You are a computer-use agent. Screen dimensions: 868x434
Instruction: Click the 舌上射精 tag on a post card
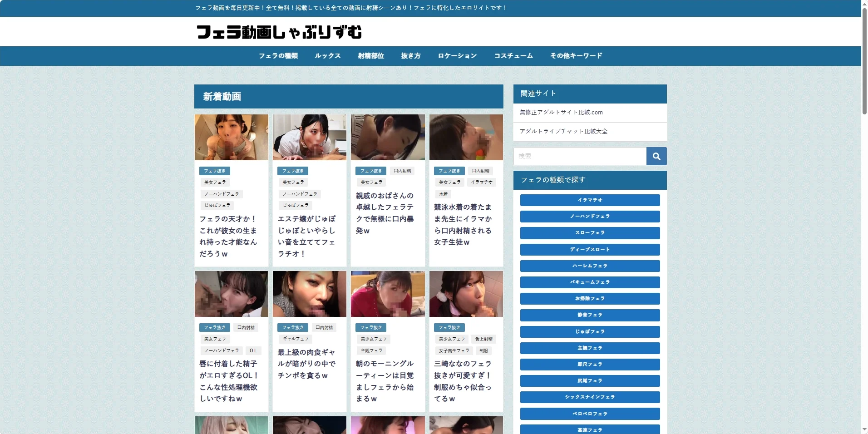[x=483, y=339]
